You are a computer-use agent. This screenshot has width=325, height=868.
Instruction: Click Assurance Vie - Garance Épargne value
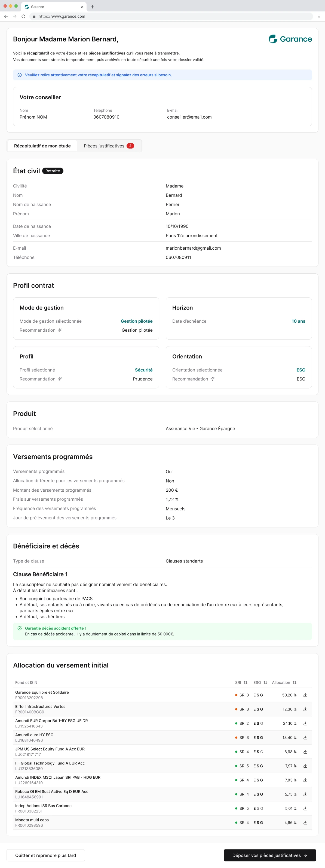tap(200, 429)
